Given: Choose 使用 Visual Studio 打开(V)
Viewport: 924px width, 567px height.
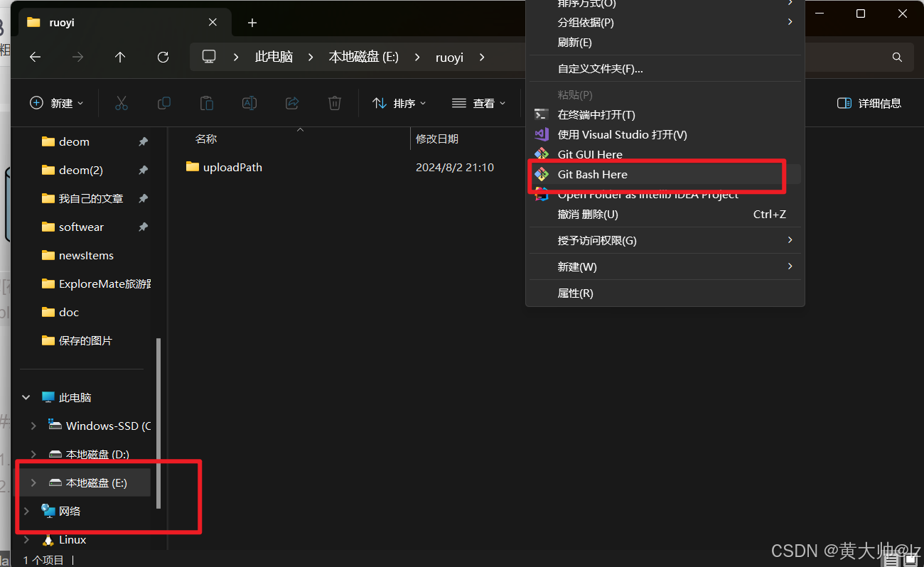Looking at the screenshot, I should point(665,134).
